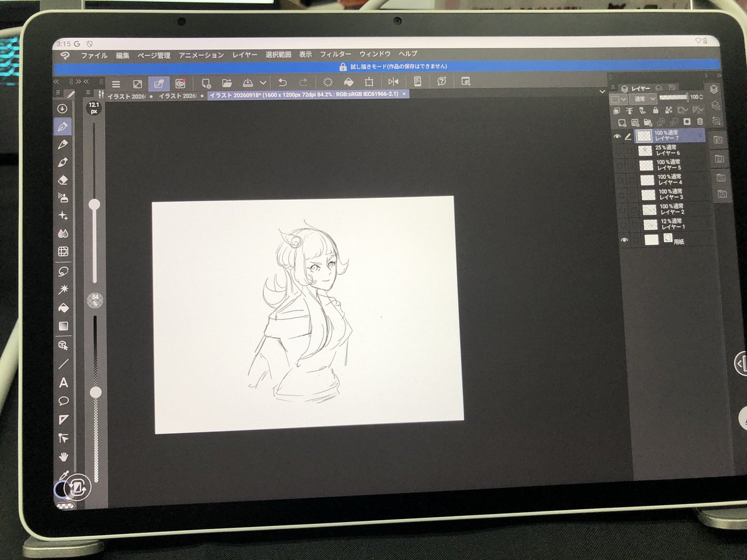This screenshot has height=560, width=747.
Task: Open the hamburger menu in command bar
Action: pos(116,83)
